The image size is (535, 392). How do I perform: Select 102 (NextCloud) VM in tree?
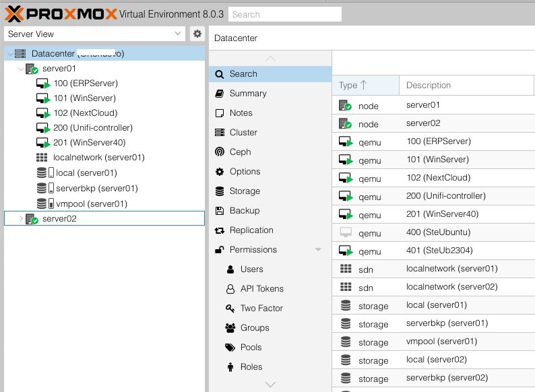[85, 113]
